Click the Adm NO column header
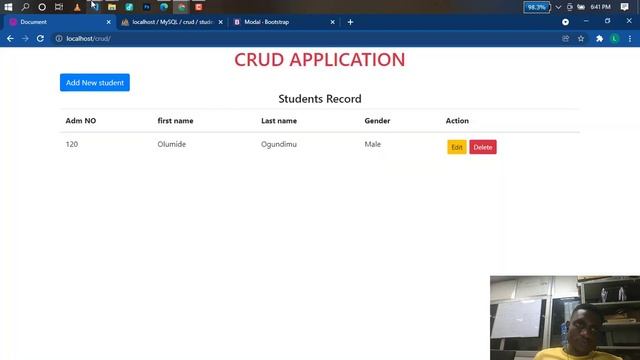The width and height of the screenshot is (640, 360). 81,121
